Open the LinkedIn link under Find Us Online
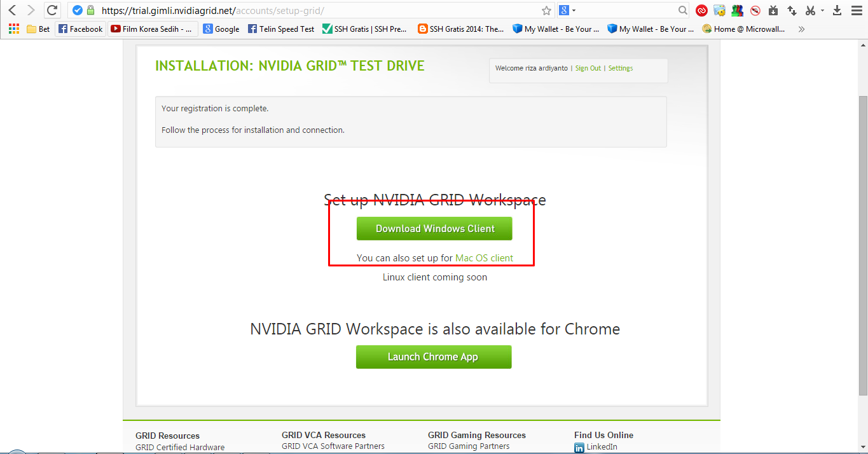The image size is (868, 454). click(x=602, y=447)
